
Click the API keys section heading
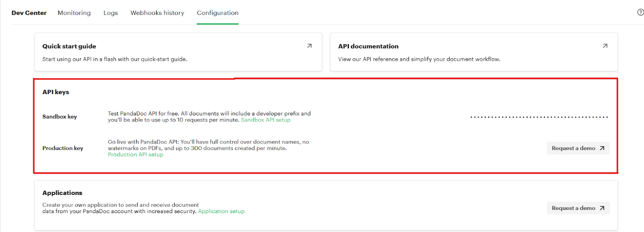pos(56,92)
